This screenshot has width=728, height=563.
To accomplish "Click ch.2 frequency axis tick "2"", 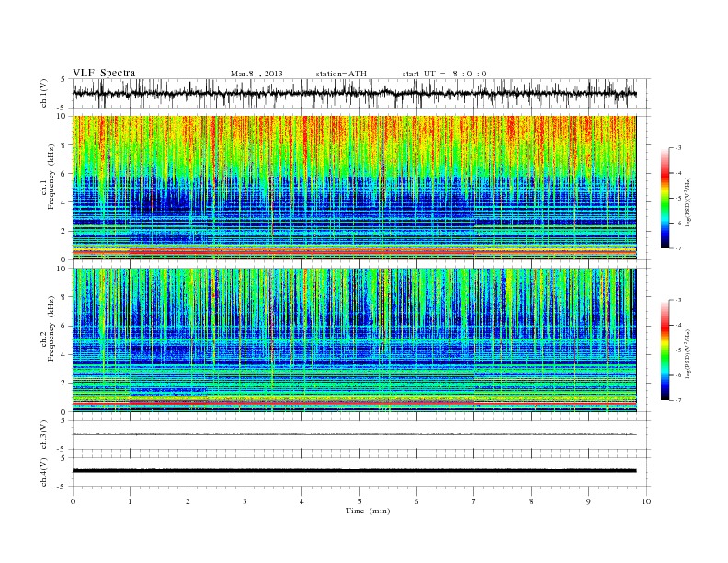I will click(64, 384).
